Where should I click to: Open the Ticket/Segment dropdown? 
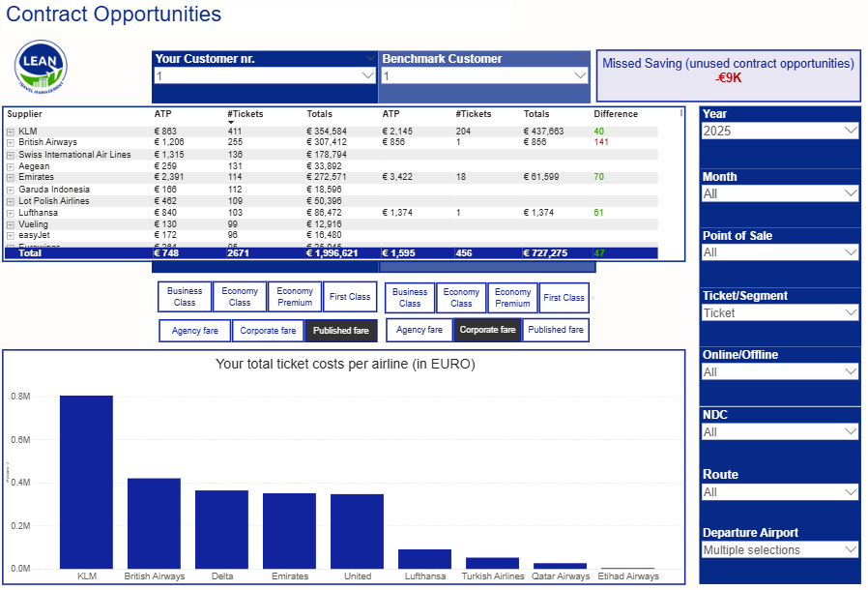(x=779, y=312)
